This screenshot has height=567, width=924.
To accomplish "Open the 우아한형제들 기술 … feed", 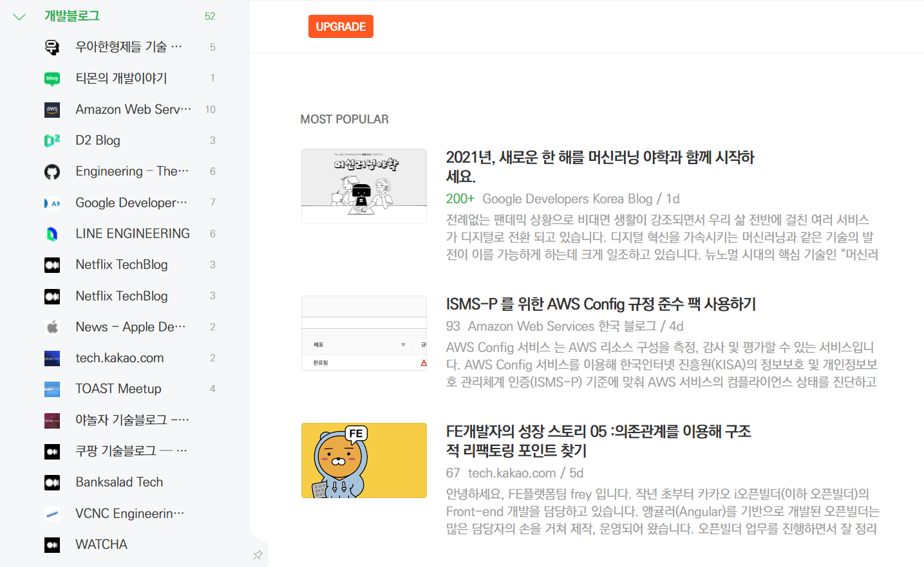I will tap(129, 47).
